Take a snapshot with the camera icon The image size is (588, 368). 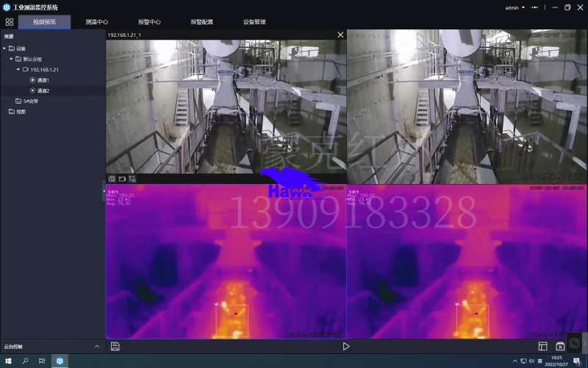coord(112,178)
